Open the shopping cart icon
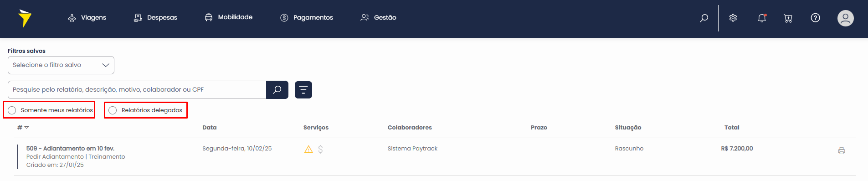 [x=788, y=18]
